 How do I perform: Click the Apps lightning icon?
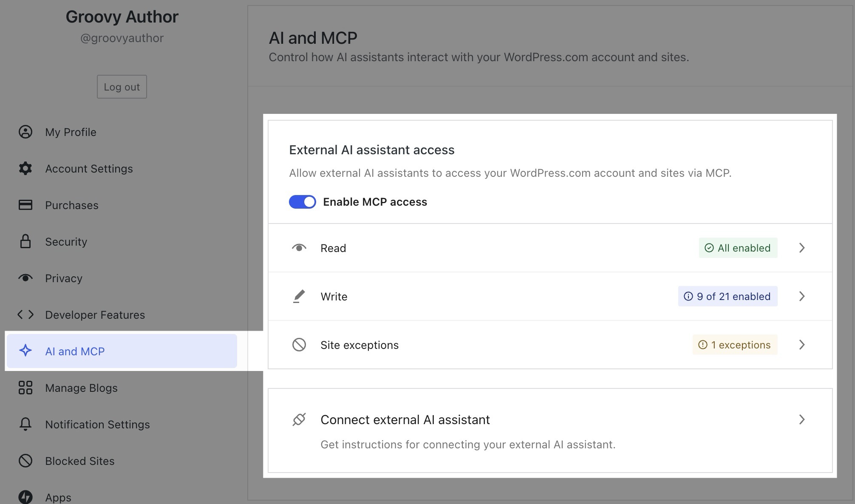(x=25, y=497)
